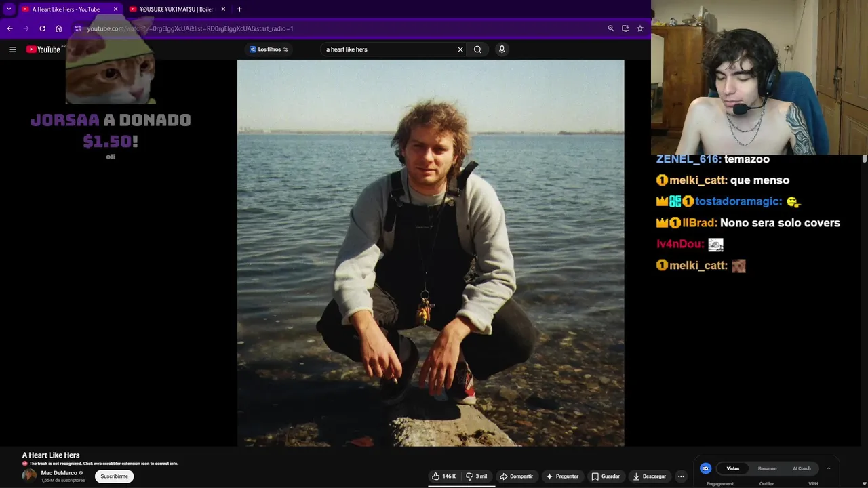Click the Engagement label
Viewport: 868px width, 488px height.
coord(720,484)
